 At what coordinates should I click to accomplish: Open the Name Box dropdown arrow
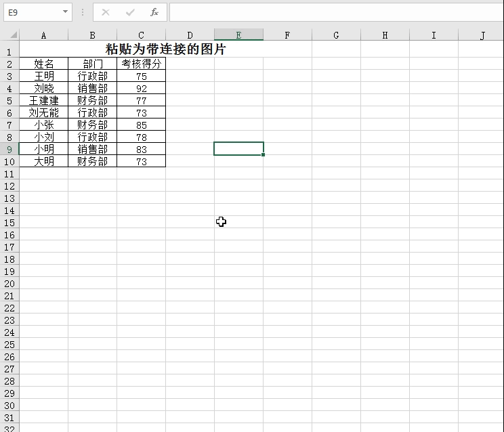click(x=65, y=12)
